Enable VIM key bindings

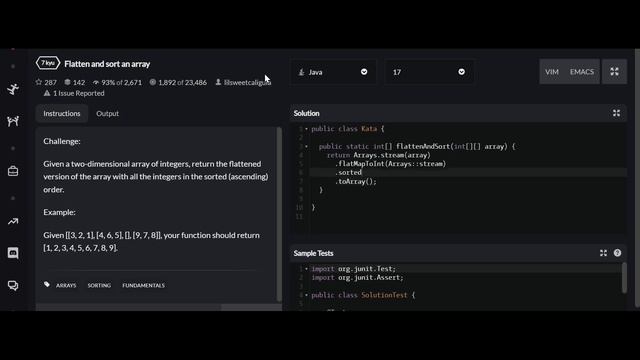[x=552, y=72]
